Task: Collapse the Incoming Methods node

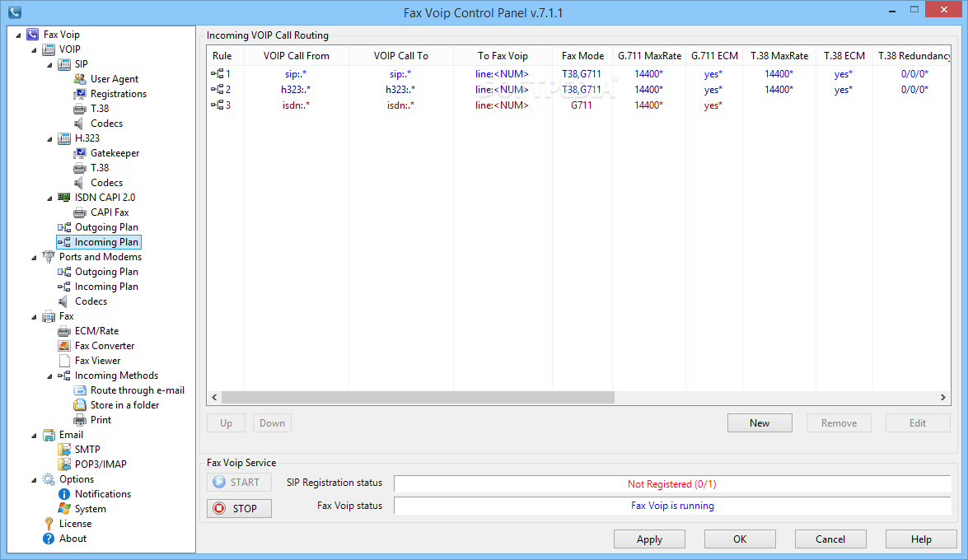Action: click(x=50, y=376)
